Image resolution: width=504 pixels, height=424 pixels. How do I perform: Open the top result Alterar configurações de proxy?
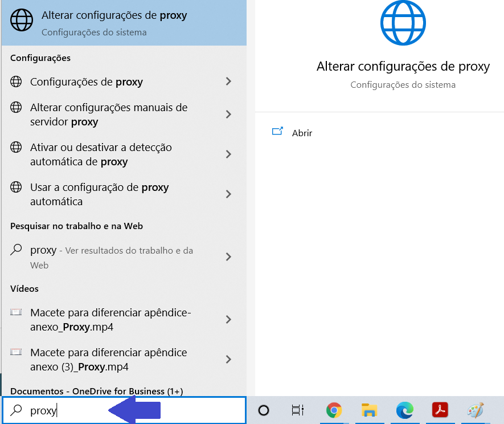[x=124, y=23]
